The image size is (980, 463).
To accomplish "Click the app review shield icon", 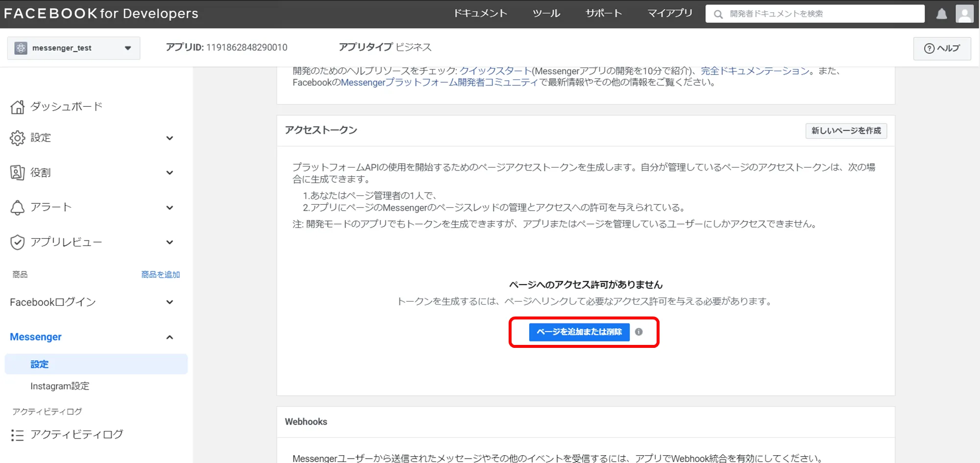I will 17,242.
